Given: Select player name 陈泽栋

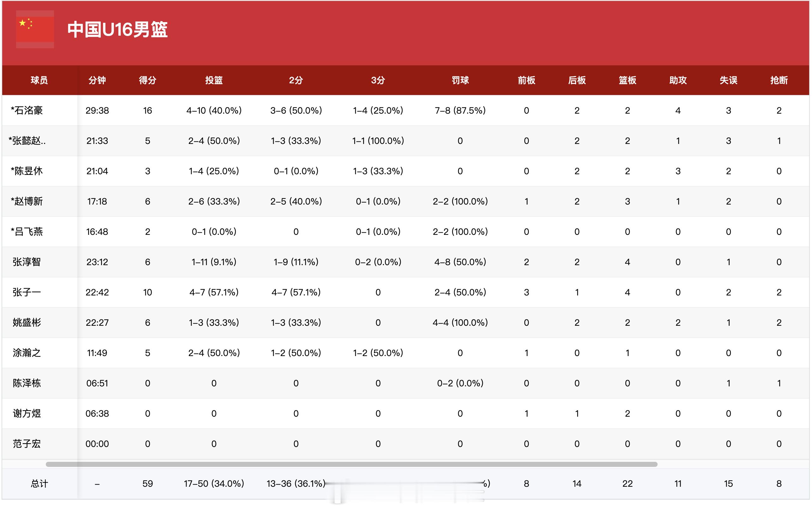Looking at the screenshot, I should click(27, 383).
